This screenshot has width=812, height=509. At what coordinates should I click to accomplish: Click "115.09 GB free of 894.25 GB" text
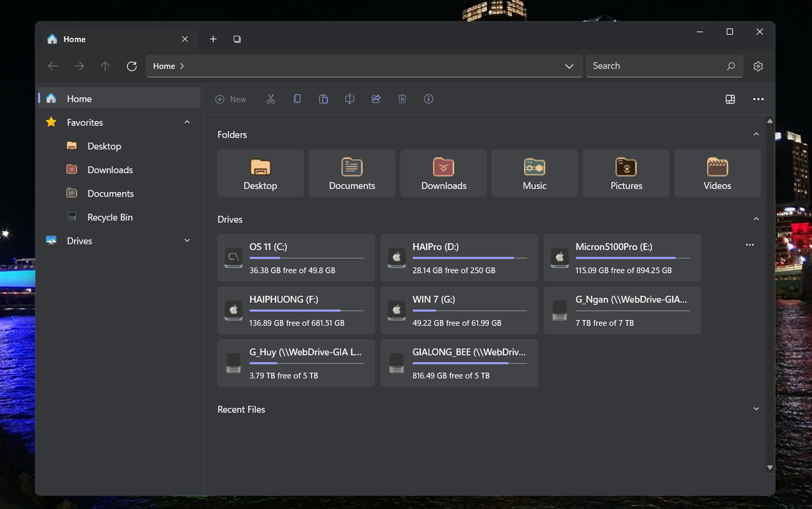point(624,270)
